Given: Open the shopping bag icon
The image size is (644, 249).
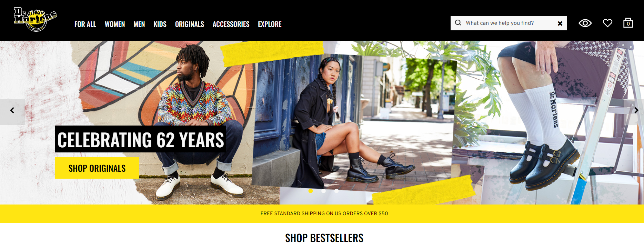Looking at the screenshot, I should [x=628, y=23].
